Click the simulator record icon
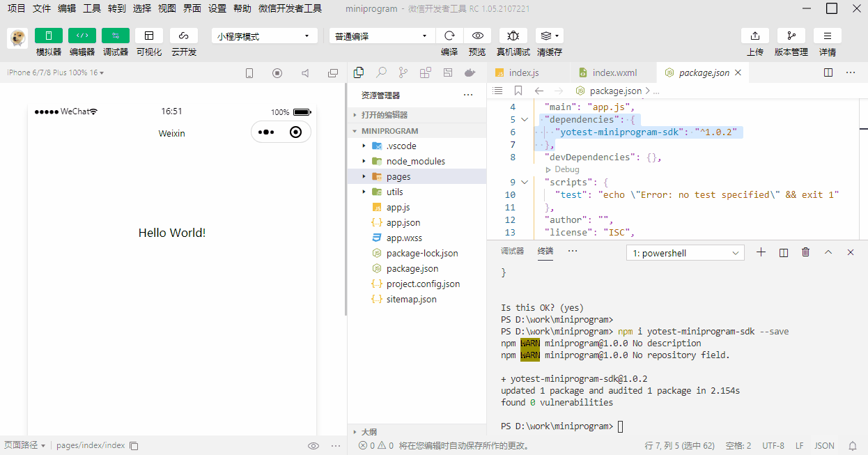 point(277,73)
